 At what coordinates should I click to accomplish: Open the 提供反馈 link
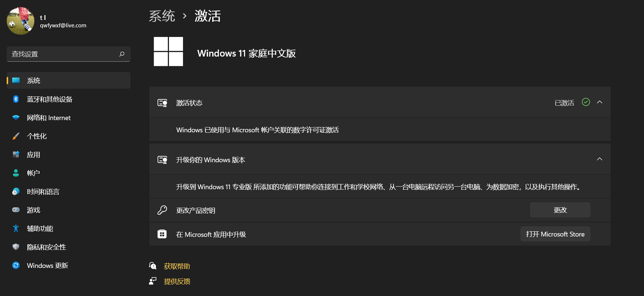click(x=177, y=281)
